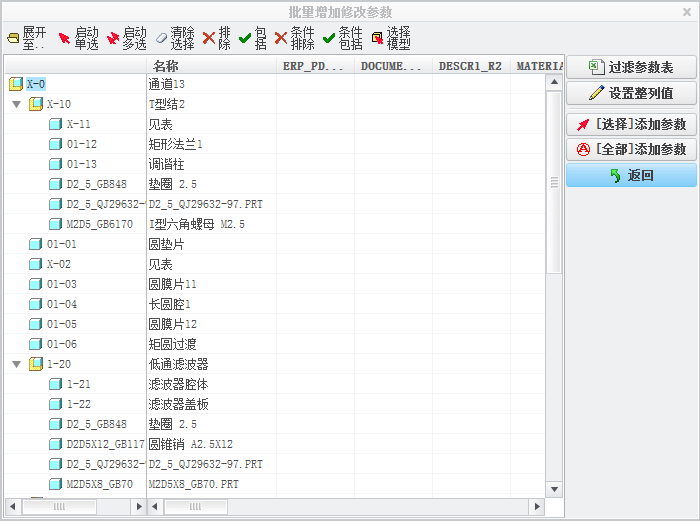Select the M2D5X8_GB70 part icon

(55, 484)
